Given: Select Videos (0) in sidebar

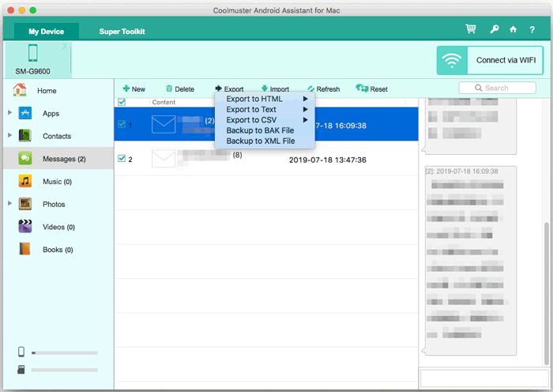Looking at the screenshot, I should click(58, 227).
